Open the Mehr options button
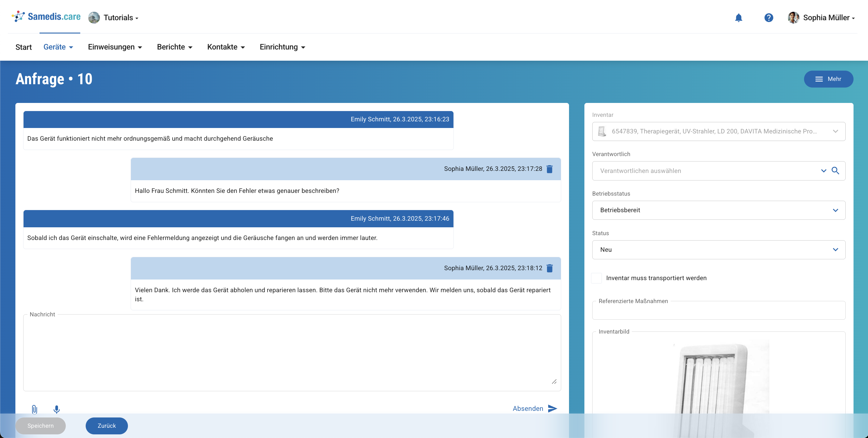The image size is (868, 438). coord(828,79)
